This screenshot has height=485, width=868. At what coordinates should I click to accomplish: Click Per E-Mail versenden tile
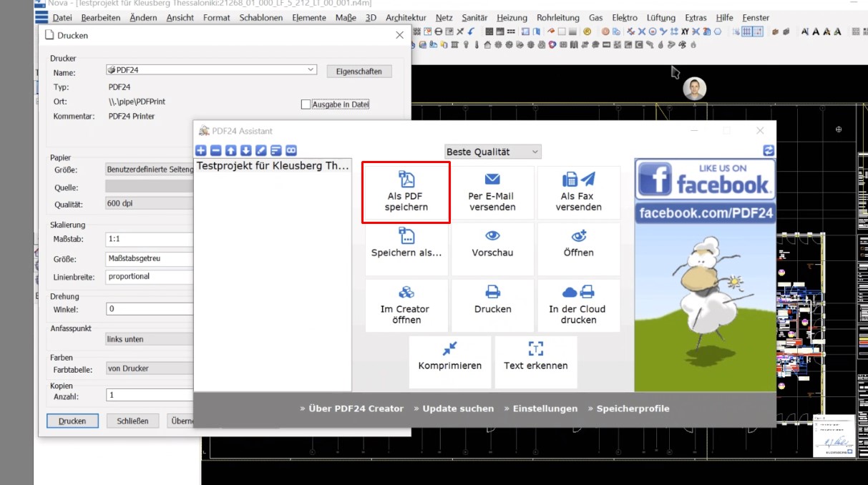[x=492, y=192]
